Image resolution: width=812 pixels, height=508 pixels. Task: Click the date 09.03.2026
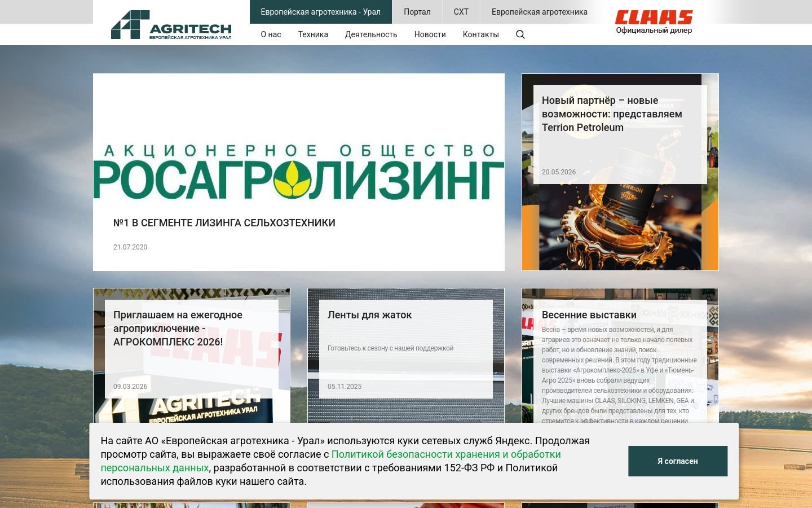[x=130, y=387]
